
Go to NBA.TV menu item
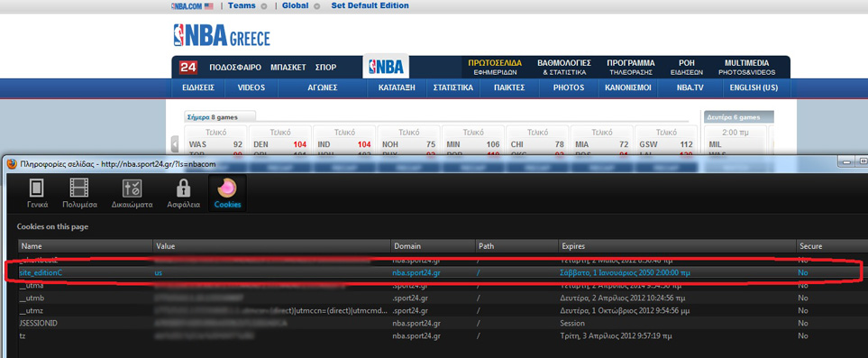click(689, 87)
